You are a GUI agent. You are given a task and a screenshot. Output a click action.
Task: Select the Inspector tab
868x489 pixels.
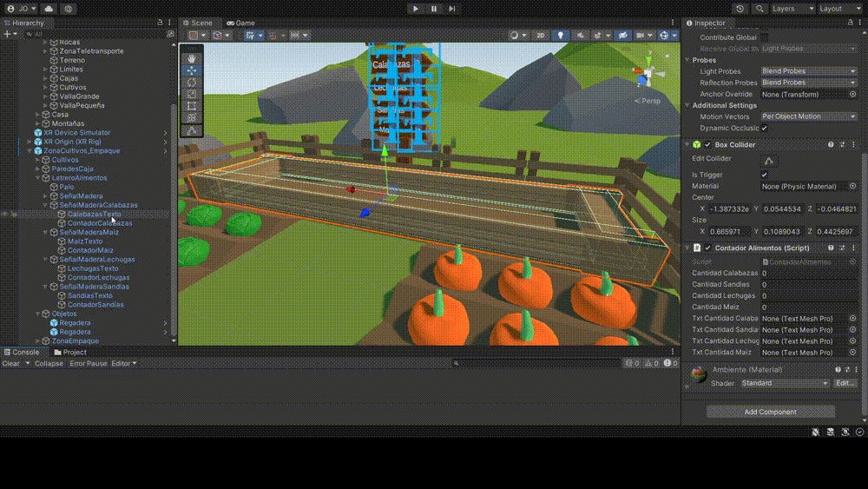[x=706, y=23]
